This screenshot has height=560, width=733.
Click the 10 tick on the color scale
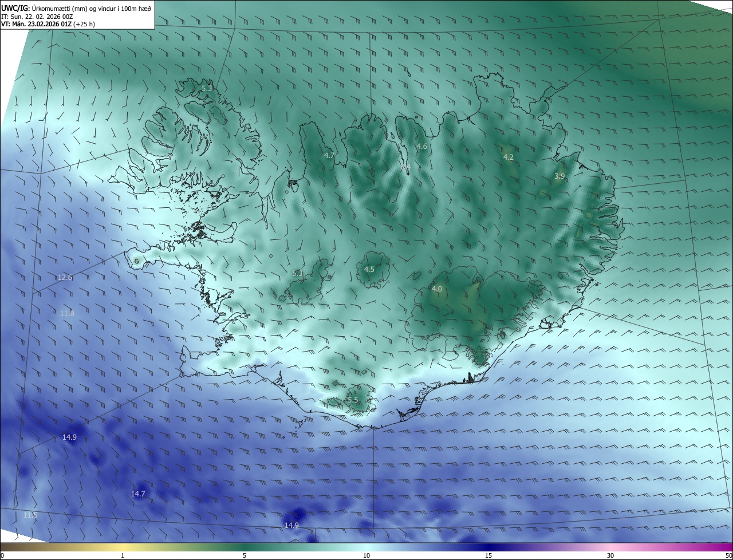[x=366, y=555]
